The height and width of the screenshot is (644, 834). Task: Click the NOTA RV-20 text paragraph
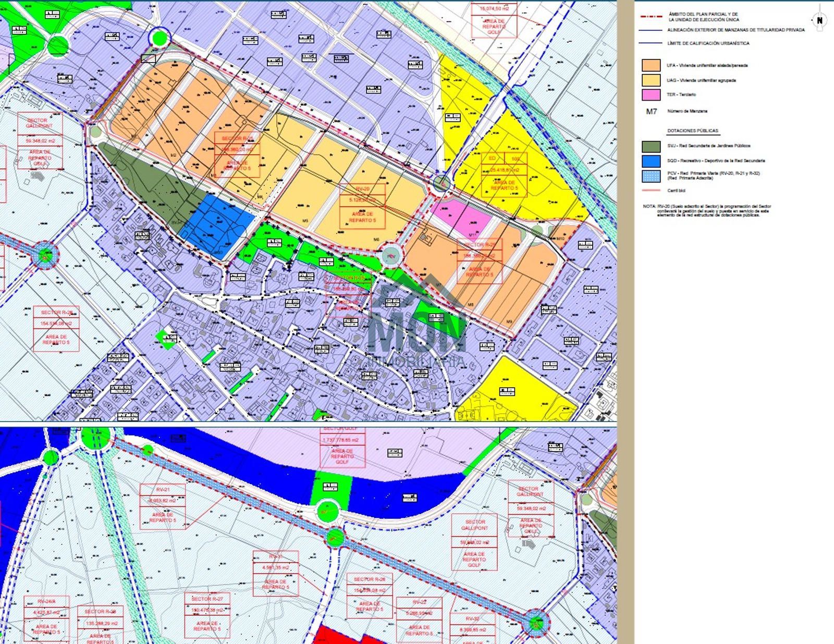pos(706,210)
